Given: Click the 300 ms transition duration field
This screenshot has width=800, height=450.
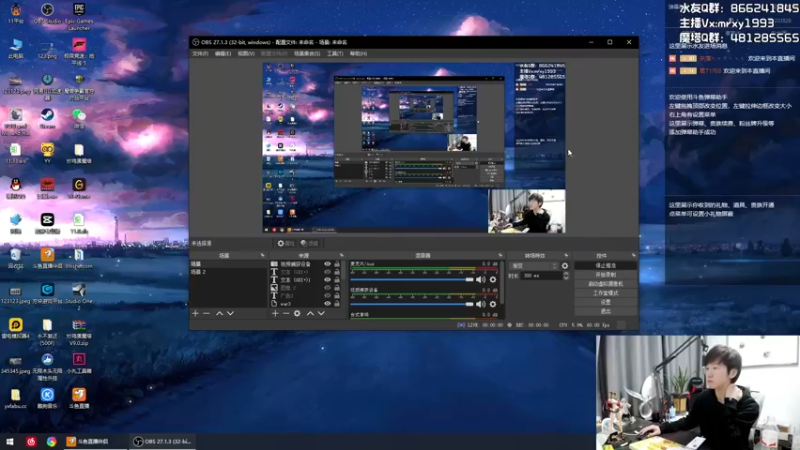Looking at the screenshot, I should [x=541, y=276].
